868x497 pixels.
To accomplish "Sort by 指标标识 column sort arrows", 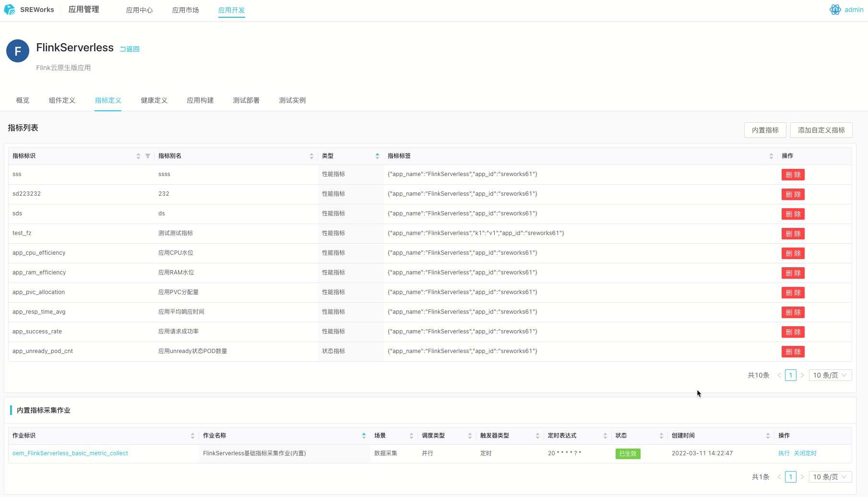I will click(x=138, y=156).
